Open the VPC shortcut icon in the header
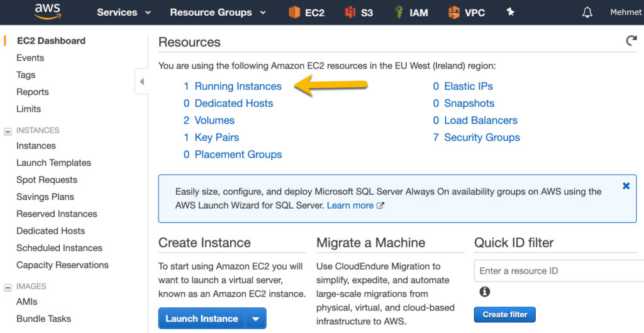Image resolution: width=644 pixels, height=333 pixels. (x=453, y=13)
